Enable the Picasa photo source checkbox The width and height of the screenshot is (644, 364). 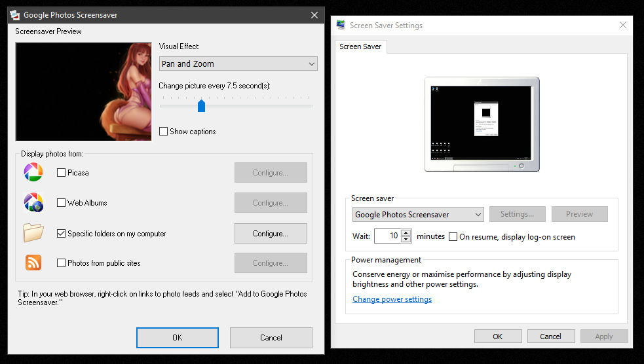(61, 173)
